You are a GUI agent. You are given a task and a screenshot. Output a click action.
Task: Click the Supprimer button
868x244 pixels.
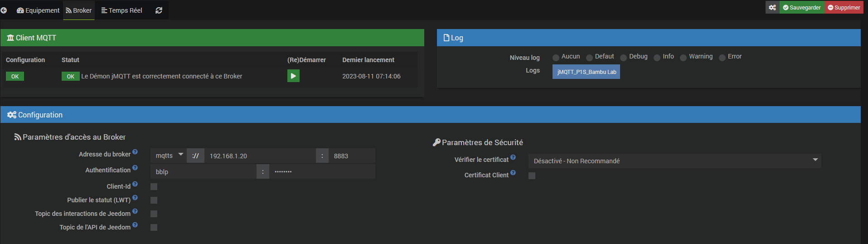[844, 7]
